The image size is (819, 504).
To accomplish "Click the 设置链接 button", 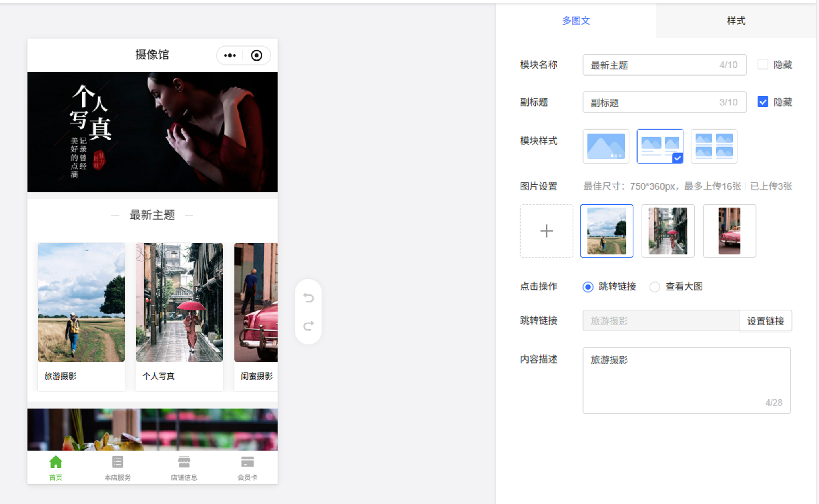I will (765, 321).
